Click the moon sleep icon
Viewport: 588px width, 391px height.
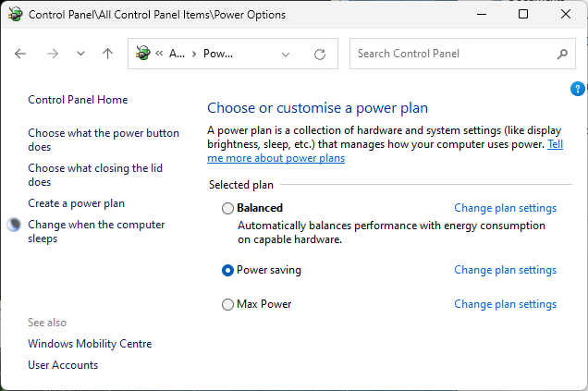[14, 225]
